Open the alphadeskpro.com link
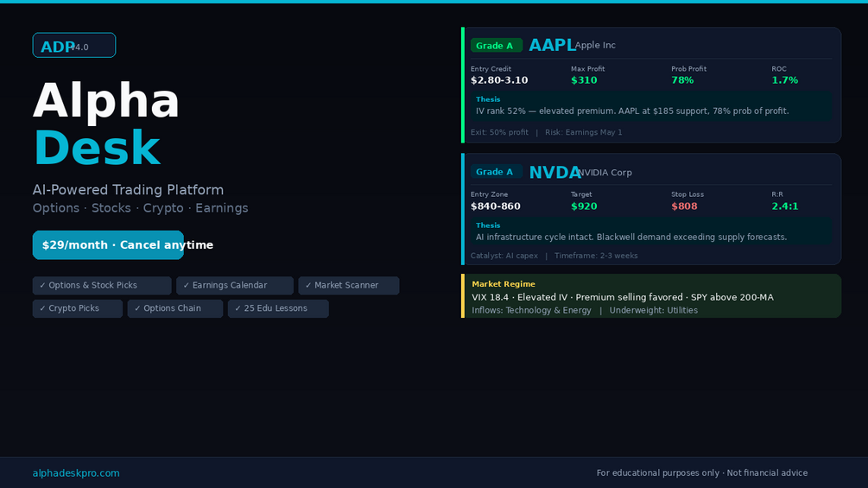 pyautogui.click(x=76, y=473)
